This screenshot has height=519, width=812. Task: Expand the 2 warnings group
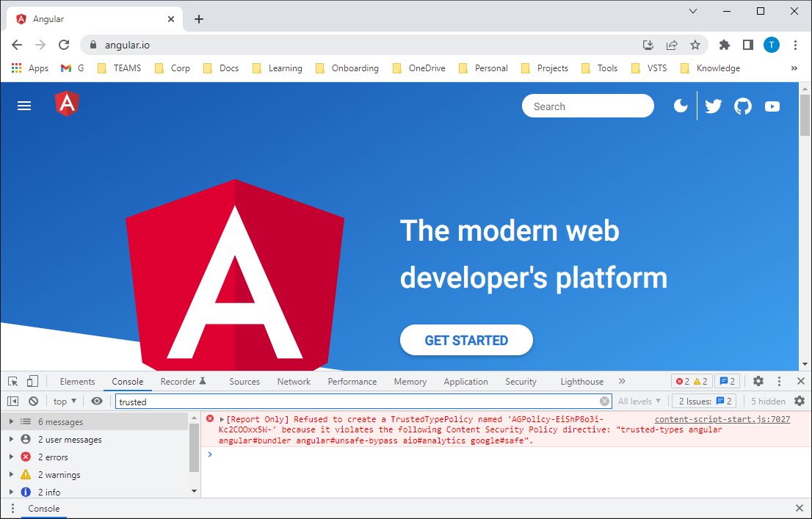(11, 474)
